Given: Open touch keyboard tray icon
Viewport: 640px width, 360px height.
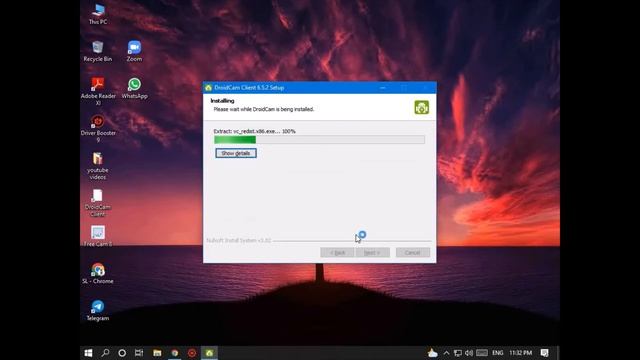Looking at the screenshot, I should coord(482,353).
